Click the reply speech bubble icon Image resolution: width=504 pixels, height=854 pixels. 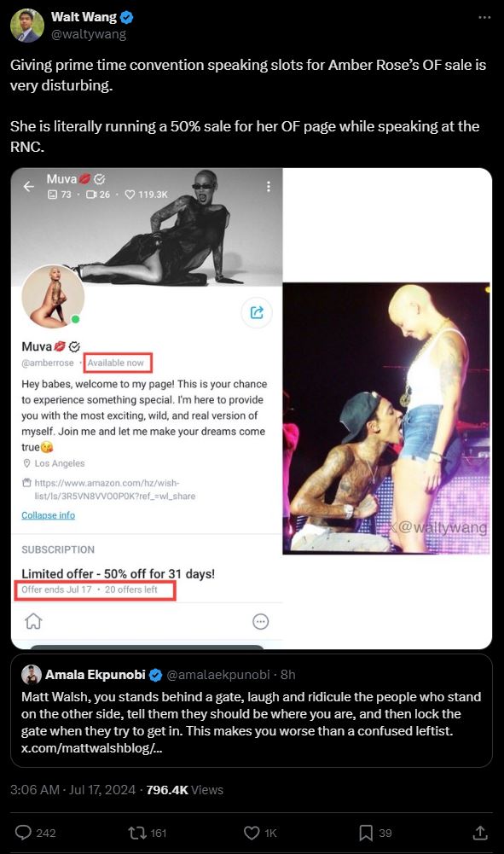[x=23, y=832]
